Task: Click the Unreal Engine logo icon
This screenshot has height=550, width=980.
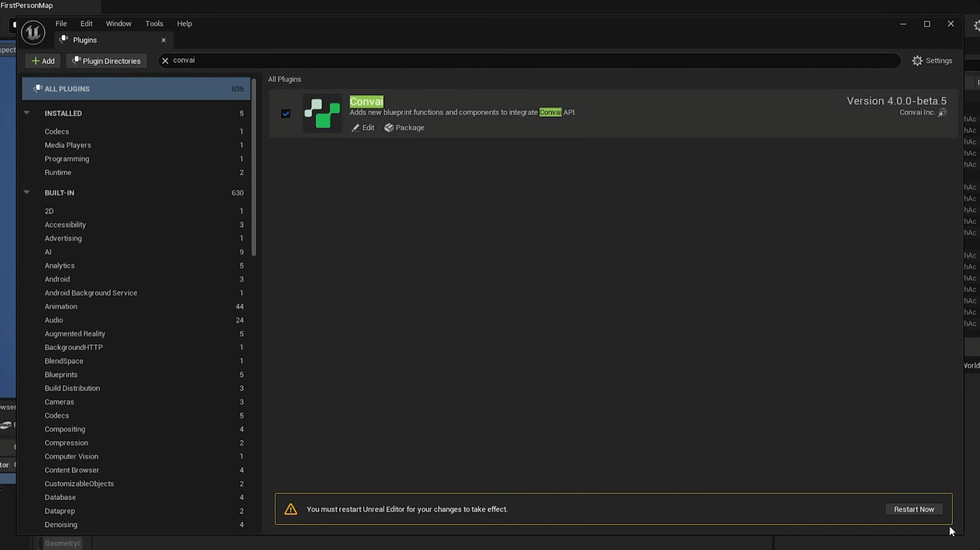Action: pyautogui.click(x=33, y=33)
